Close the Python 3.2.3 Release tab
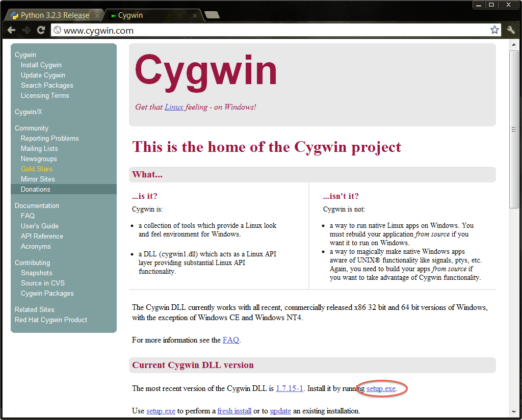The width and height of the screenshot is (522, 420). click(97, 16)
